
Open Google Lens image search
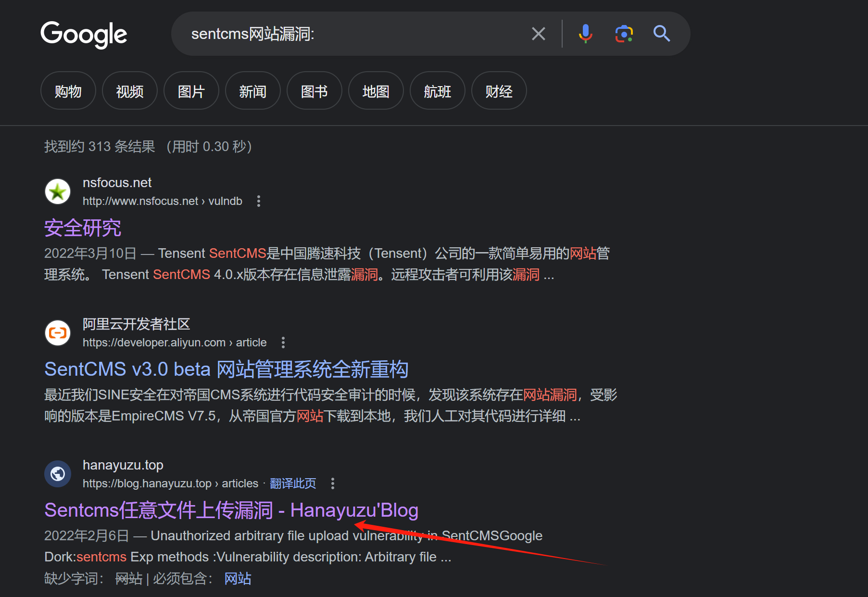pos(624,34)
